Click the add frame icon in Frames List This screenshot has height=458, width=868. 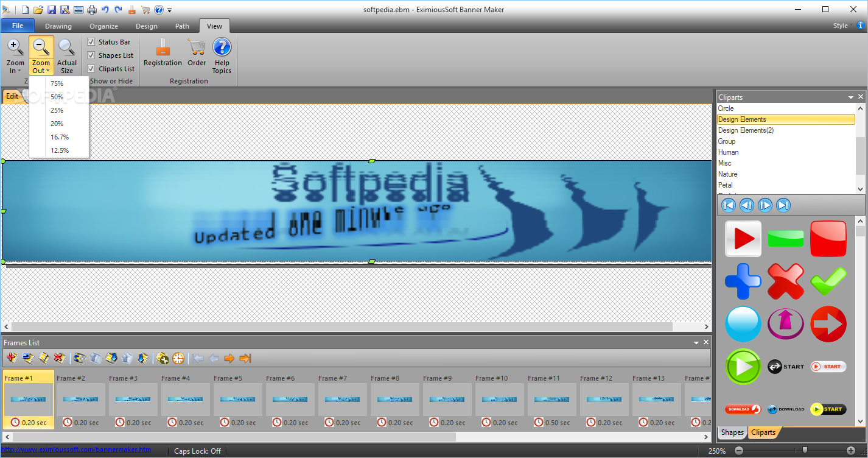pos(12,358)
